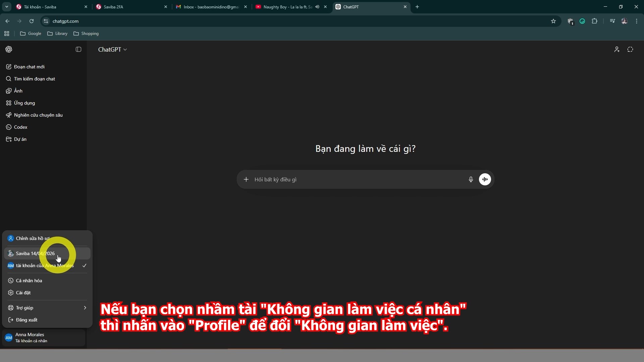Open the Ảnh images section
The image size is (644, 362).
(x=43, y=91)
